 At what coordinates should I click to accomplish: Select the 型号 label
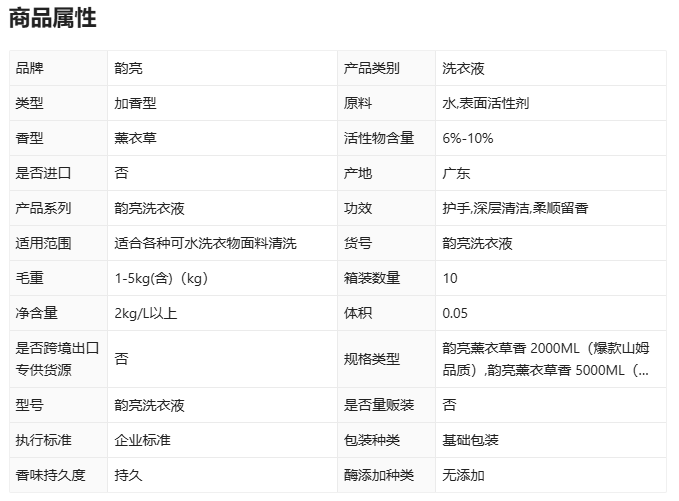tap(29, 405)
